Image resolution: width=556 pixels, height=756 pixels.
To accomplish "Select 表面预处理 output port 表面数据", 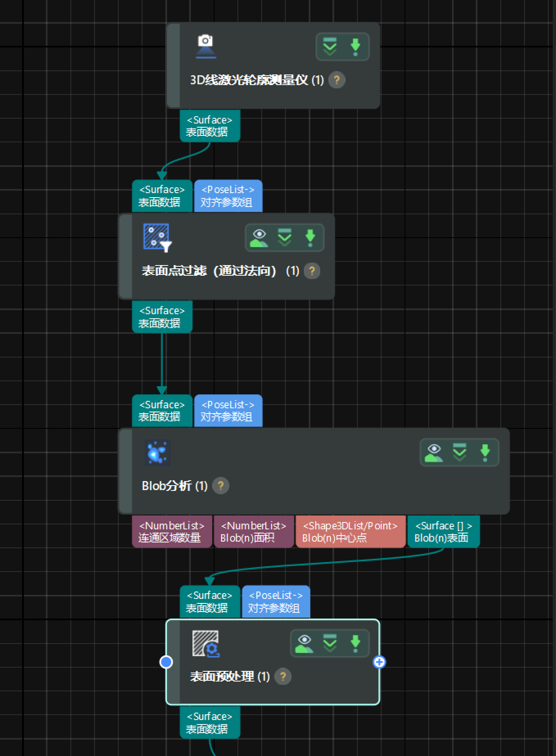I will (x=210, y=722).
